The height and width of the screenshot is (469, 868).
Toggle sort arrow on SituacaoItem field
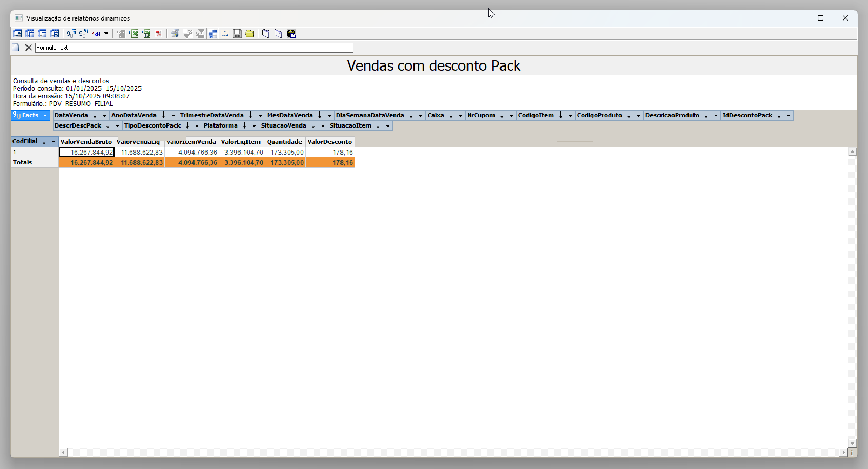[378, 125]
